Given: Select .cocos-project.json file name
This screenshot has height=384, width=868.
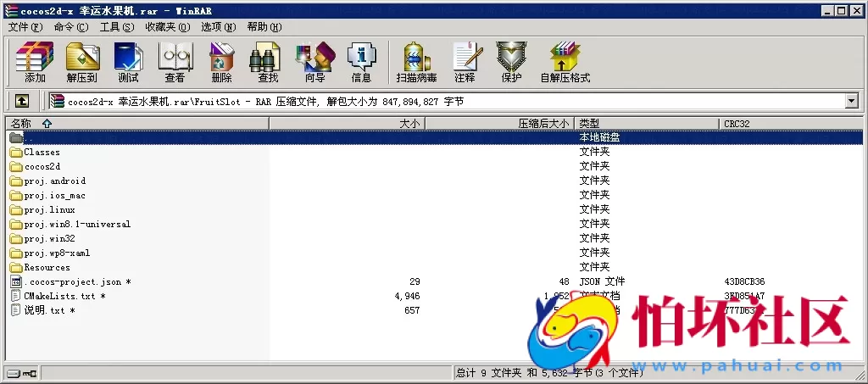Looking at the screenshot, I should tap(77, 281).
